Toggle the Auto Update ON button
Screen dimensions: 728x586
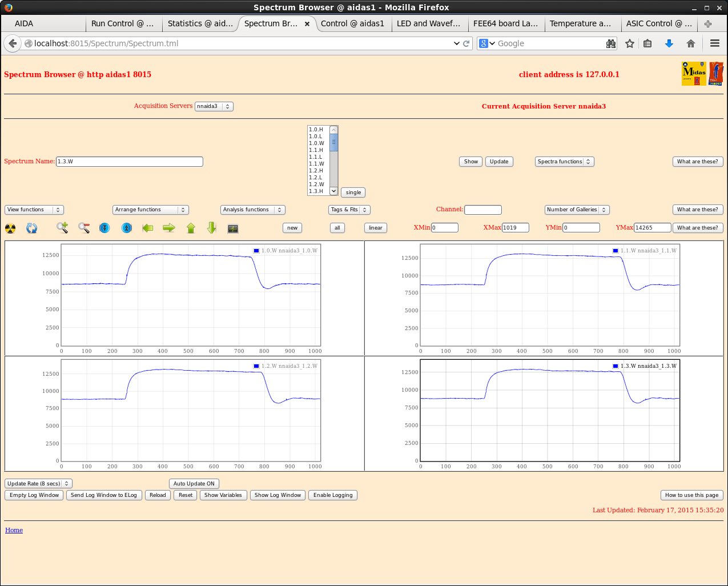(x=194, y=484)
